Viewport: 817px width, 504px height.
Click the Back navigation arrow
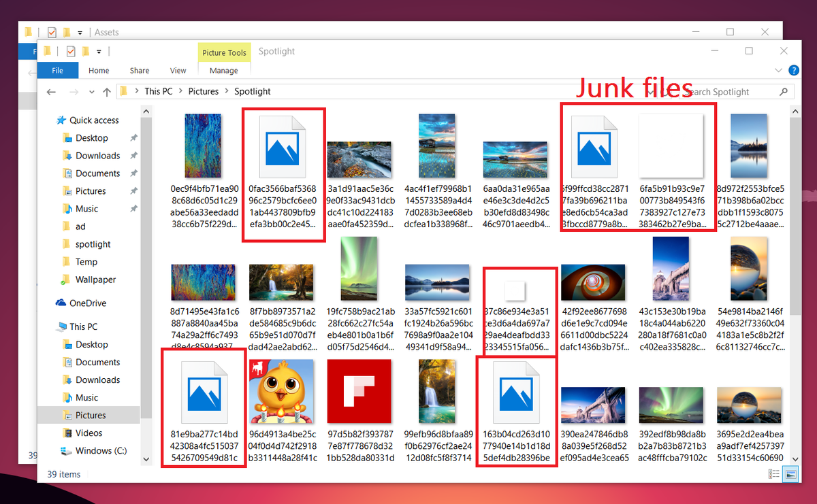click(51, 90)
